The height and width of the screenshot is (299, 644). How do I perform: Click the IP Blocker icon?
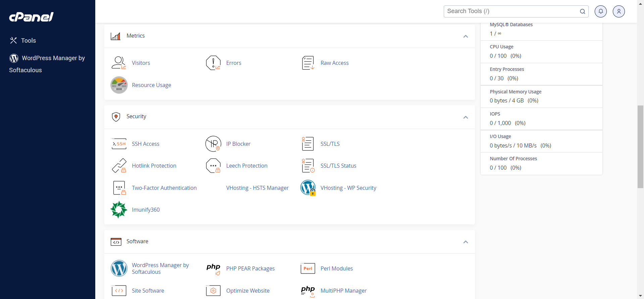coord(213,144)
